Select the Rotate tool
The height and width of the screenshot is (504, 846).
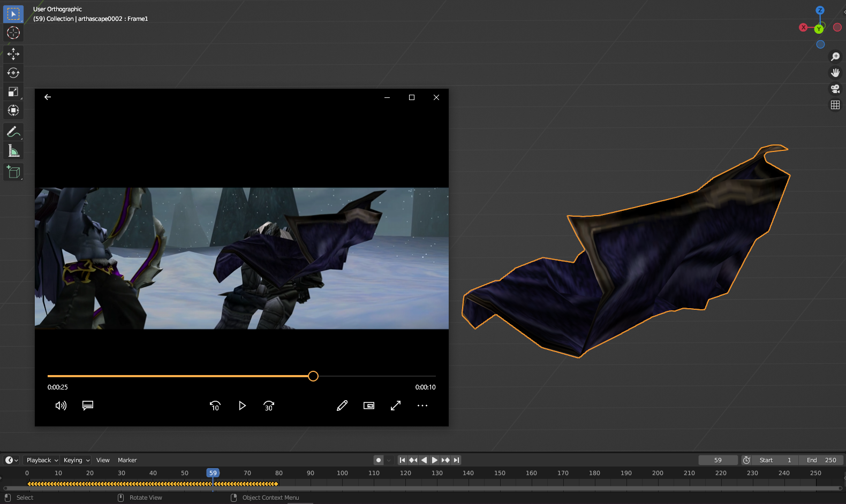click(x=13, y=73)
